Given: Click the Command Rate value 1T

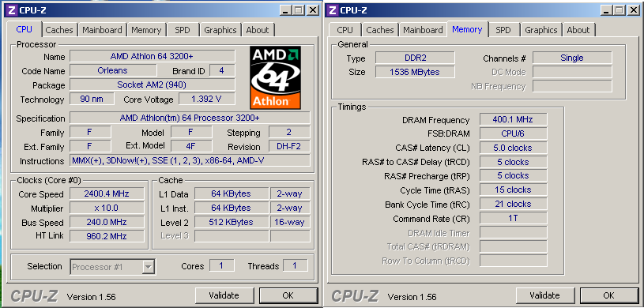Looking at the screenshot, I should pyautogui.click(x=513, y=218).
